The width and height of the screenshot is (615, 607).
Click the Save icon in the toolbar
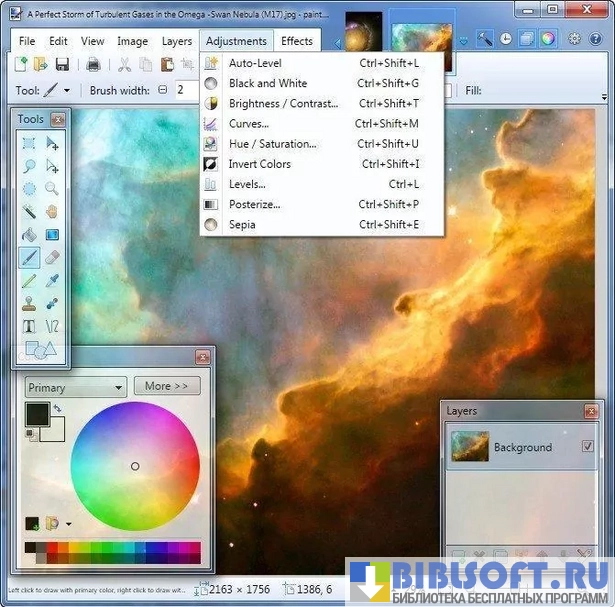point(62,65)
